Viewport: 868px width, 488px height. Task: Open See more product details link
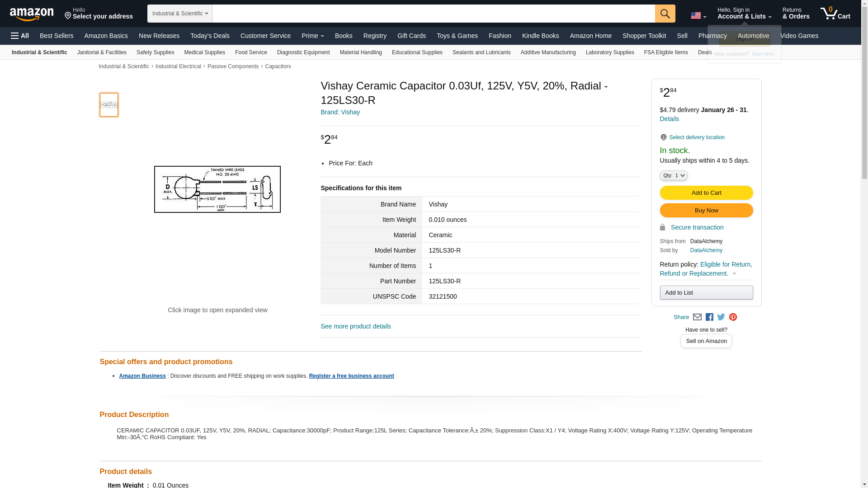click(355, 326)
